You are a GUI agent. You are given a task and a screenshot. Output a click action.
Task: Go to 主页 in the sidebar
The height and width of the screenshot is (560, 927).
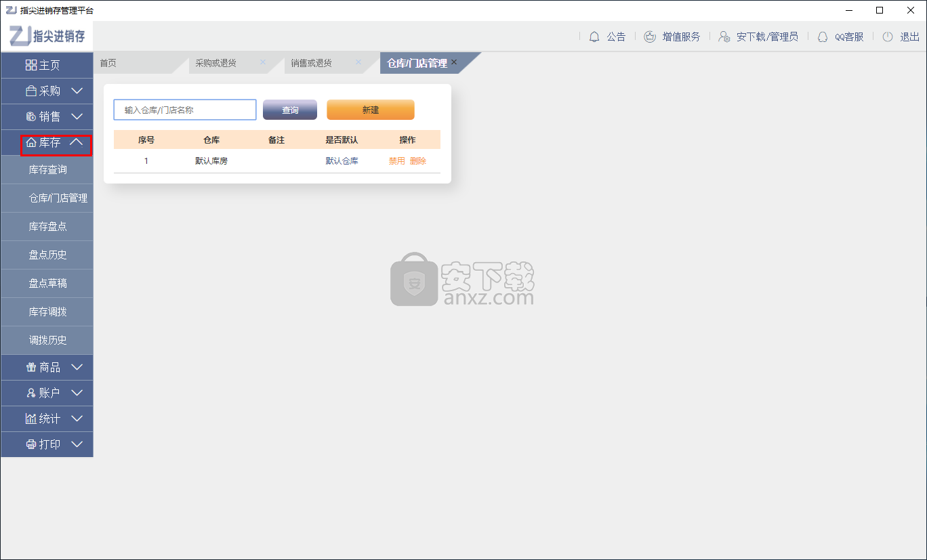(x=47, y=65)
